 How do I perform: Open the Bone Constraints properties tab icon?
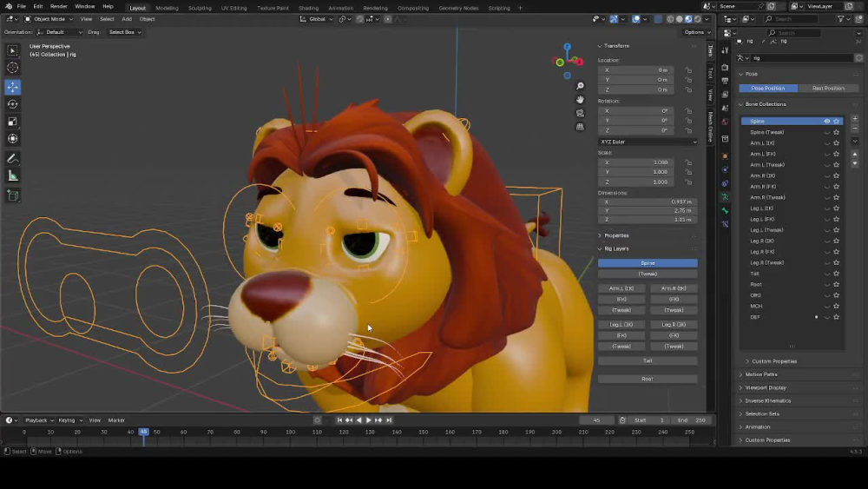(x=725, y=224)
